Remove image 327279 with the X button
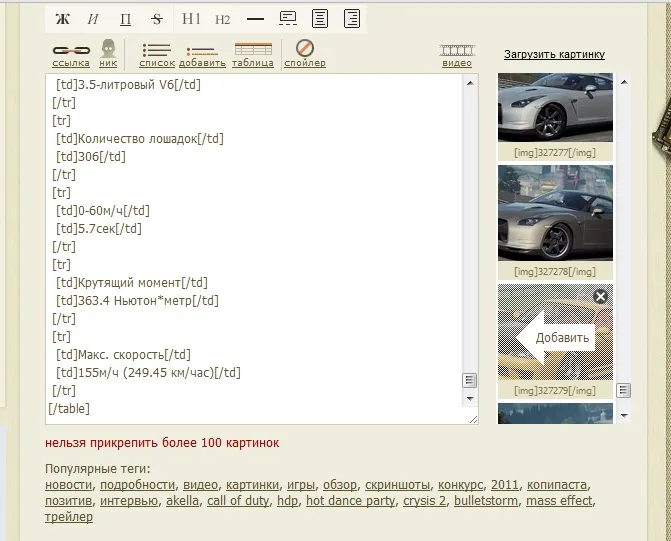Screen dimensions: 671x541 (600, 296)
